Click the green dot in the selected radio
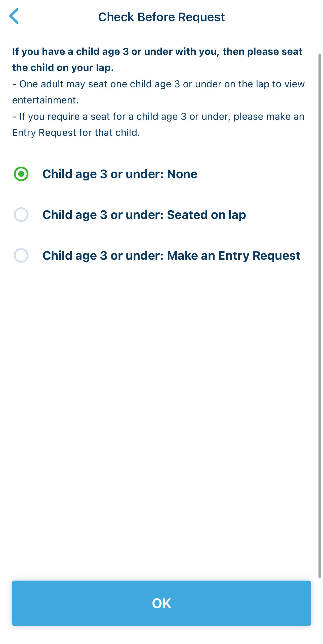Screen dimensions: 323x644 [x=21, y=174]
